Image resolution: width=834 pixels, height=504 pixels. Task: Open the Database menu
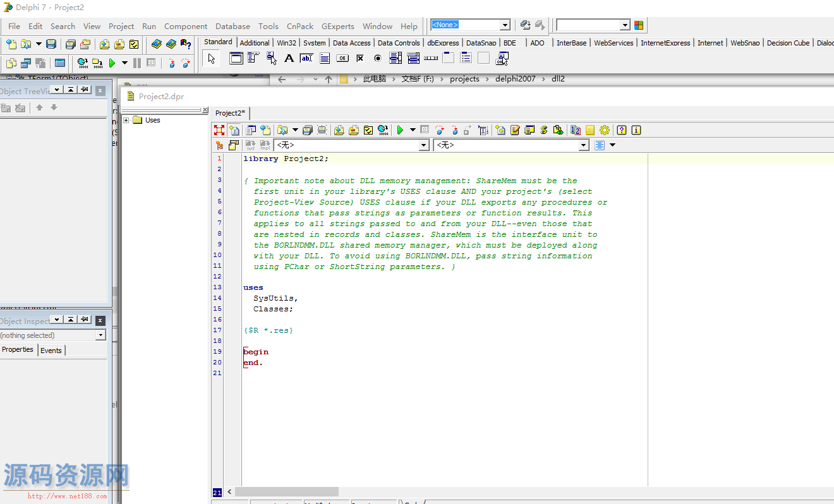(x=233, y=26)
